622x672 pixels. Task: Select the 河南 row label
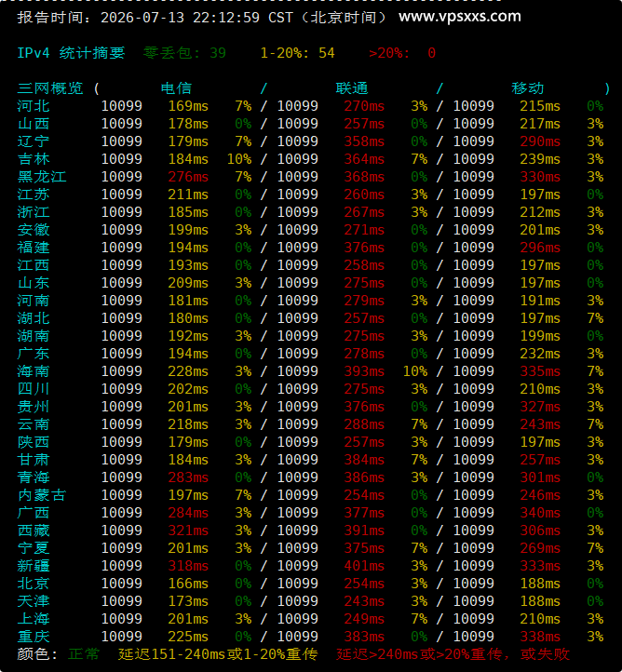(x=34, y=301)
